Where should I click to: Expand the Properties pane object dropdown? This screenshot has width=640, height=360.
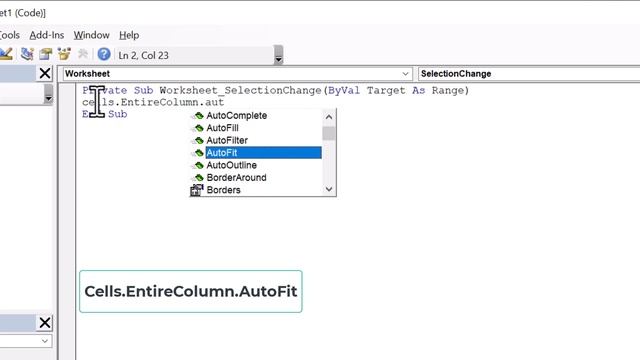pos(44,341)
